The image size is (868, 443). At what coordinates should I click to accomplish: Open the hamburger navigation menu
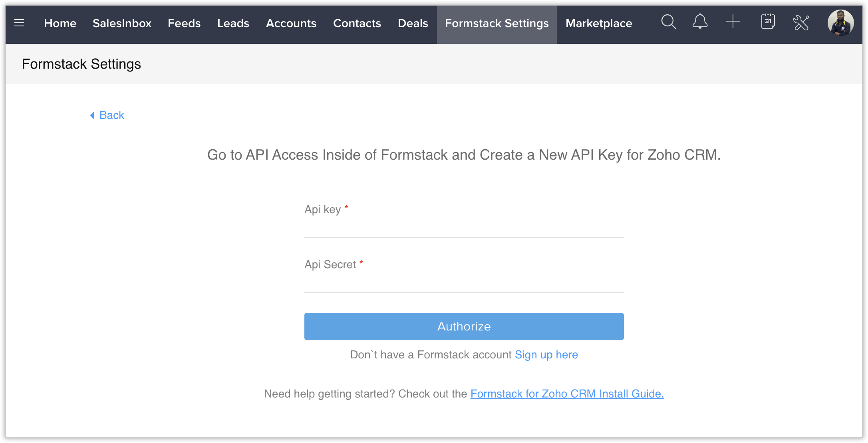[19, 23]
